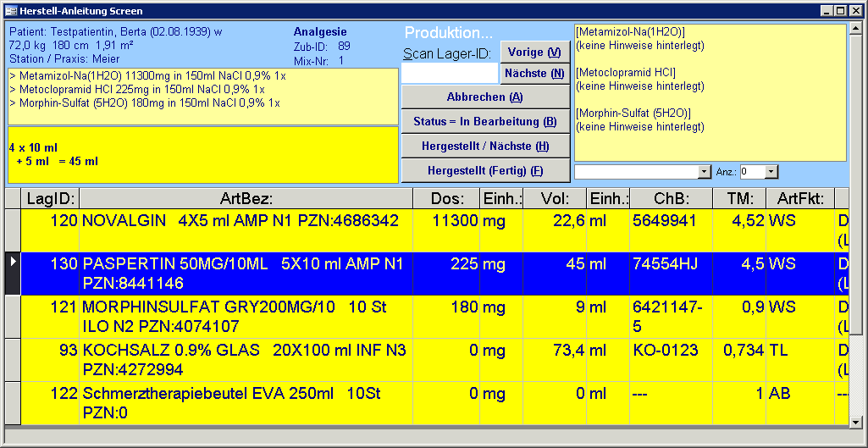Viewport: 868px width, 448px height.
Task: Click the Metoclopramid HCl 225mg prescription line
Action: [x=137, y=89]
